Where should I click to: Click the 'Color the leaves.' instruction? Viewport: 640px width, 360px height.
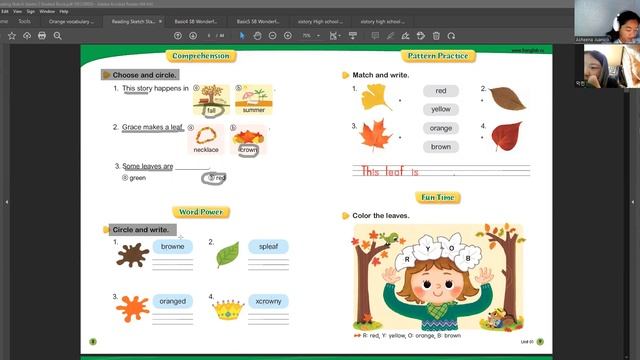coord(380,216)
